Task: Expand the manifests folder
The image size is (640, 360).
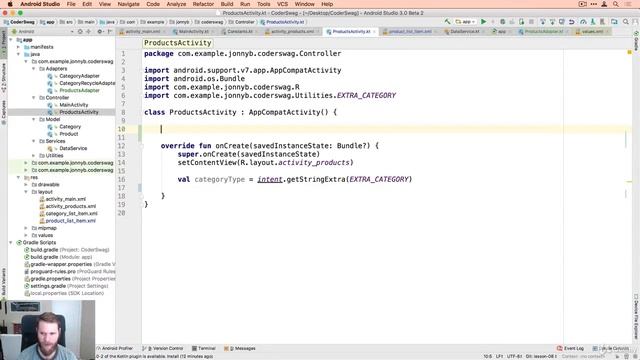Action: coord(19,47)
